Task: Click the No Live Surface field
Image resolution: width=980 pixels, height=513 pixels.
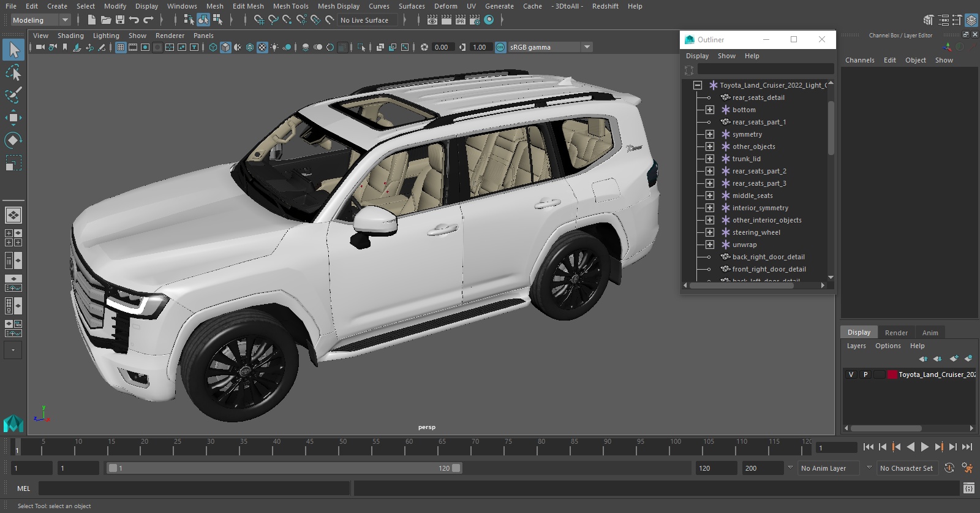Action: tap(368, 20)
